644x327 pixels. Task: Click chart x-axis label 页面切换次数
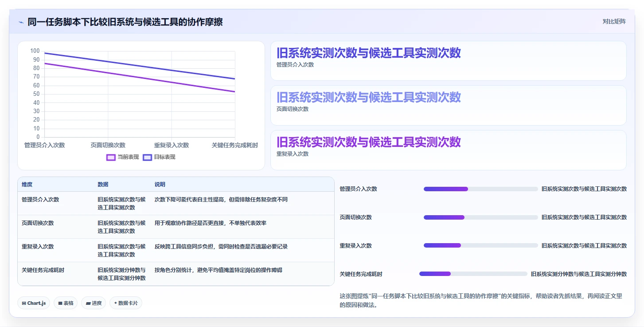pos(108,145)
